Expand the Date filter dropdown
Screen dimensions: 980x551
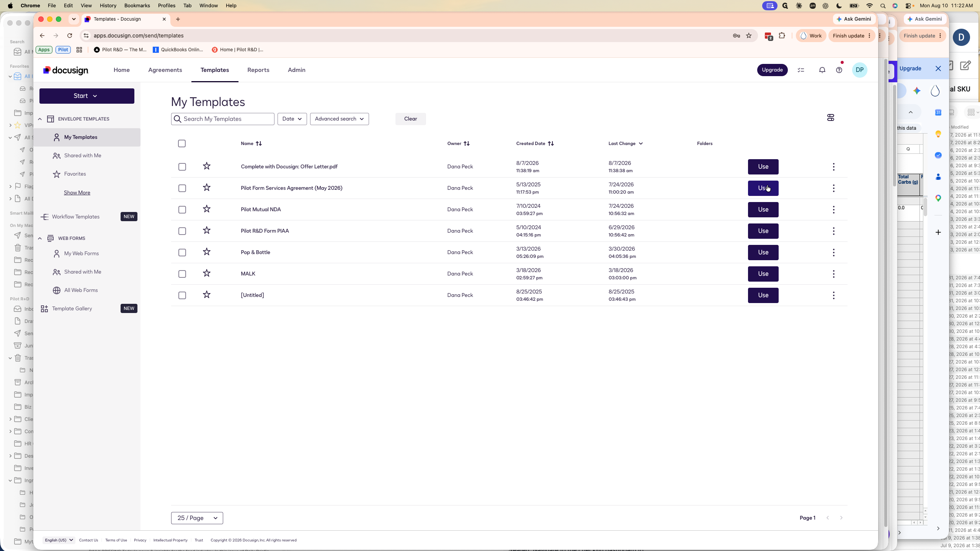(x=292, y=119)
